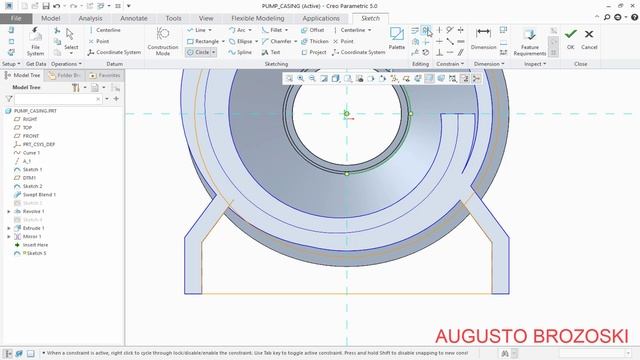Select Sketch 5 in model tree
The height and width of the screenshot is (360, 640).
pyautogui.click(x=31, y=253)
